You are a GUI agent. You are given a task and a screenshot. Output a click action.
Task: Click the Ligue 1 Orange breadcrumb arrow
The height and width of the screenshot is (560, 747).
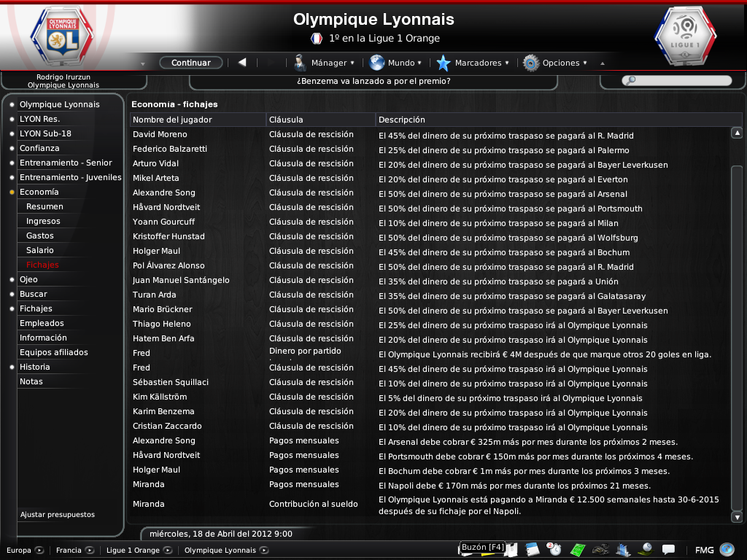(168, 550)
